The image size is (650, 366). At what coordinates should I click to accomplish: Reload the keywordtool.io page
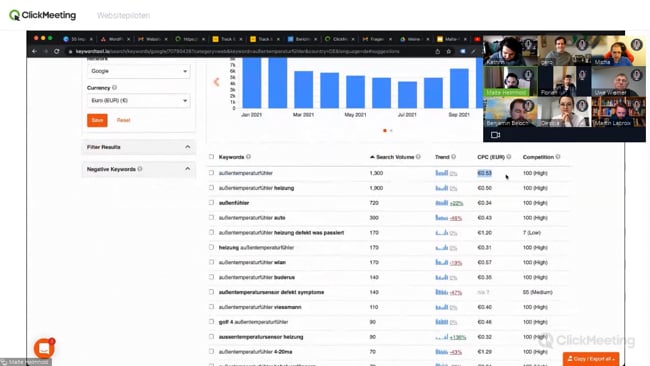coord(57,51)
